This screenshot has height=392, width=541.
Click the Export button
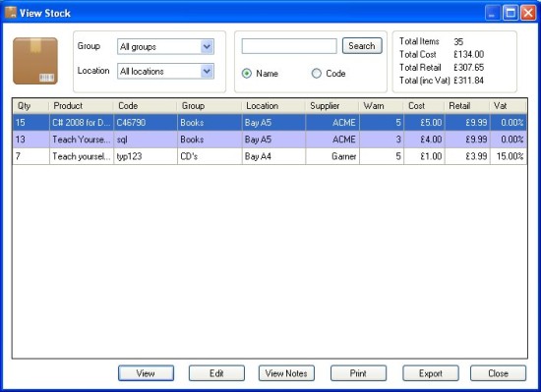(x=431, y=373)
